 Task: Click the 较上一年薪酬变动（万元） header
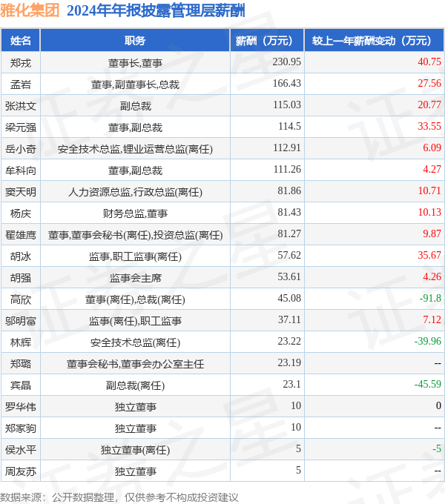coord(375,41)
